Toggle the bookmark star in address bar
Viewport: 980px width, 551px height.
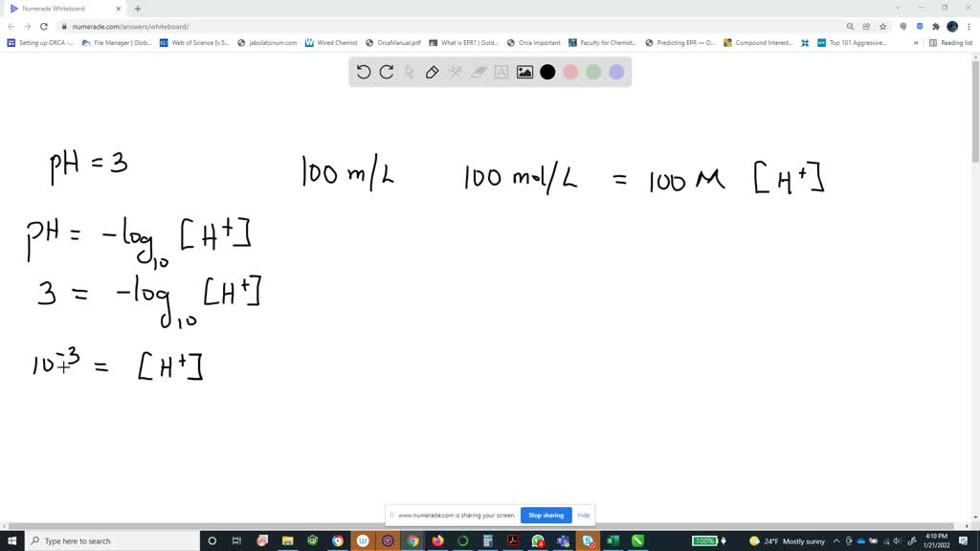pos(882,26)
